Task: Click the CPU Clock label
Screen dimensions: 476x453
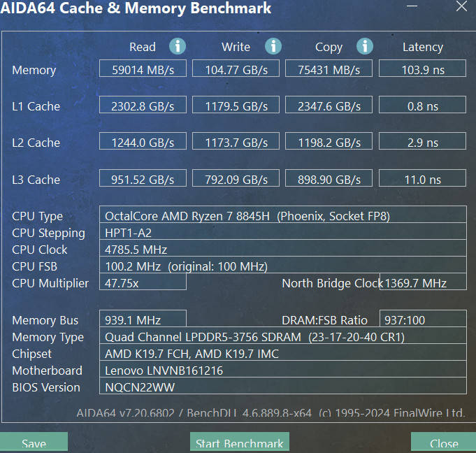Action: tap(39, 250)
